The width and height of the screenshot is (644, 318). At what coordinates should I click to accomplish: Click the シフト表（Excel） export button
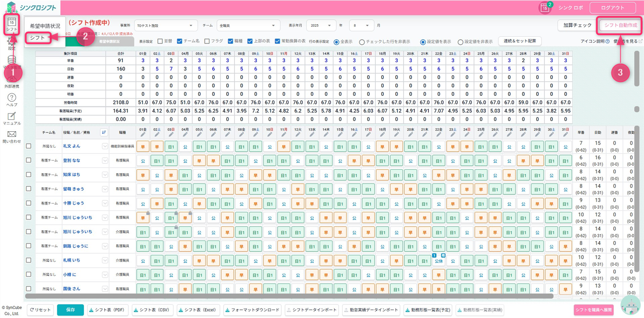click(x=199, y=309)
